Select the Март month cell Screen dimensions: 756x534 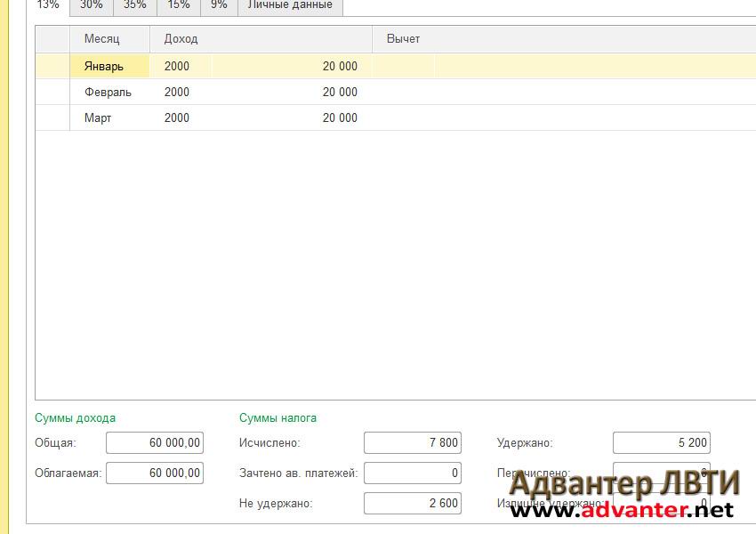pos(110,117)
